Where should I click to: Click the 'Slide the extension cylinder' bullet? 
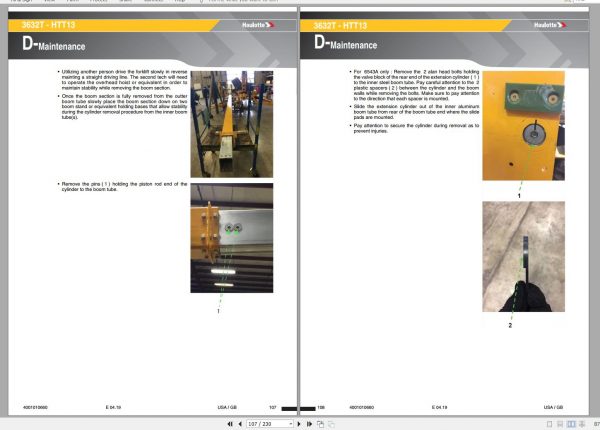(x=415, y=112)
